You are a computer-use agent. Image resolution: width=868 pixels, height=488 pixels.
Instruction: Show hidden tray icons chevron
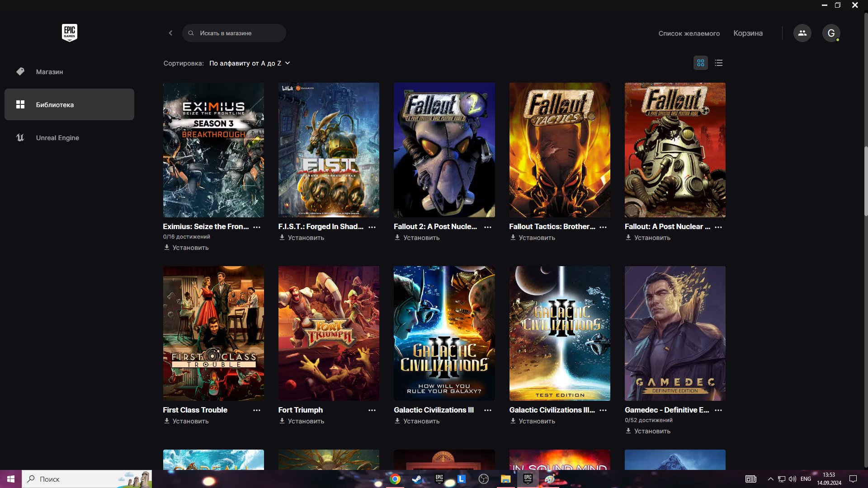[770, 479]
